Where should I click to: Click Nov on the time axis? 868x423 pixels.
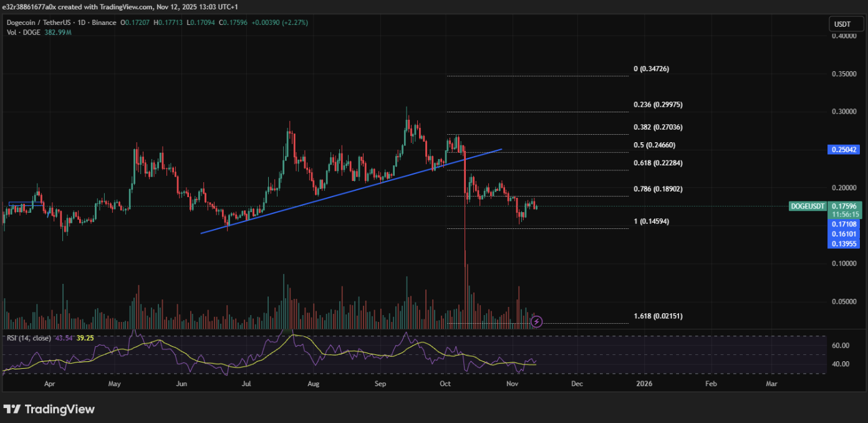tap(512, 384)
